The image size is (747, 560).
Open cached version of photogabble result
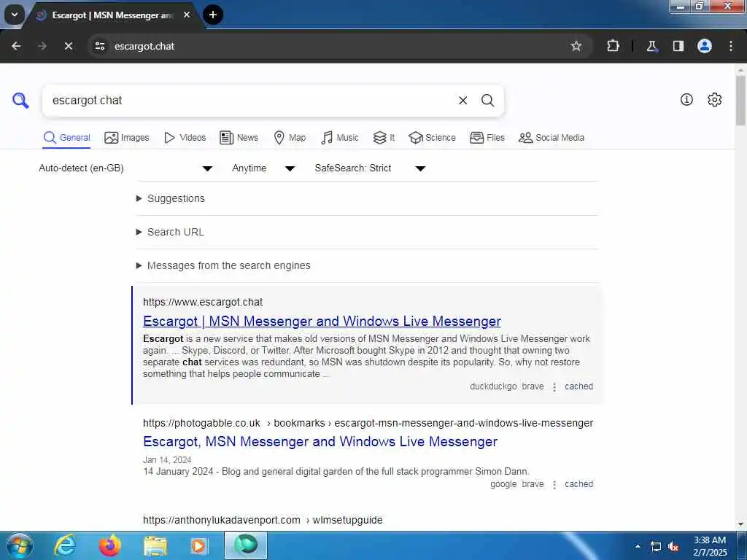click(x=578, y=484)
